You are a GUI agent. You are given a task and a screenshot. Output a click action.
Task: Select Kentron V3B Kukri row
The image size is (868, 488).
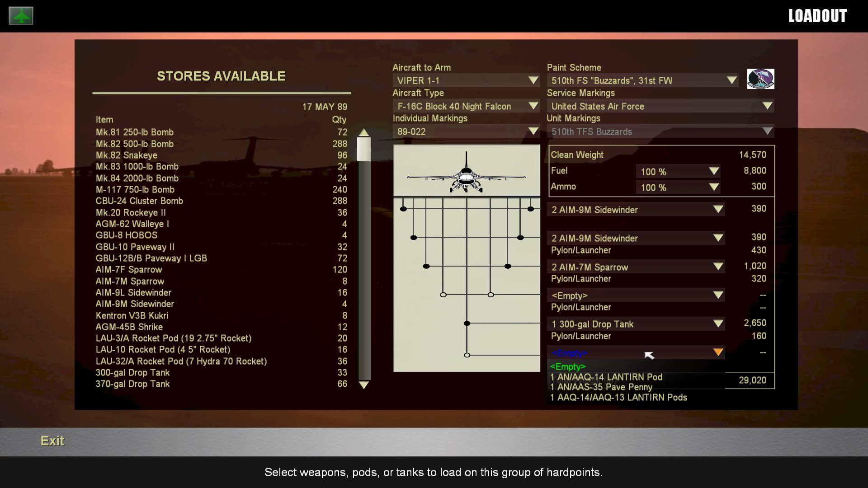point(222,315)
